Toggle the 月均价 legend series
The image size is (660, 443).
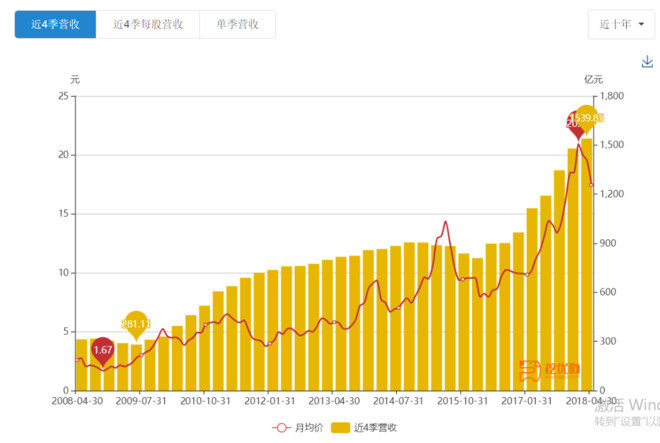(x=298, y=428)
